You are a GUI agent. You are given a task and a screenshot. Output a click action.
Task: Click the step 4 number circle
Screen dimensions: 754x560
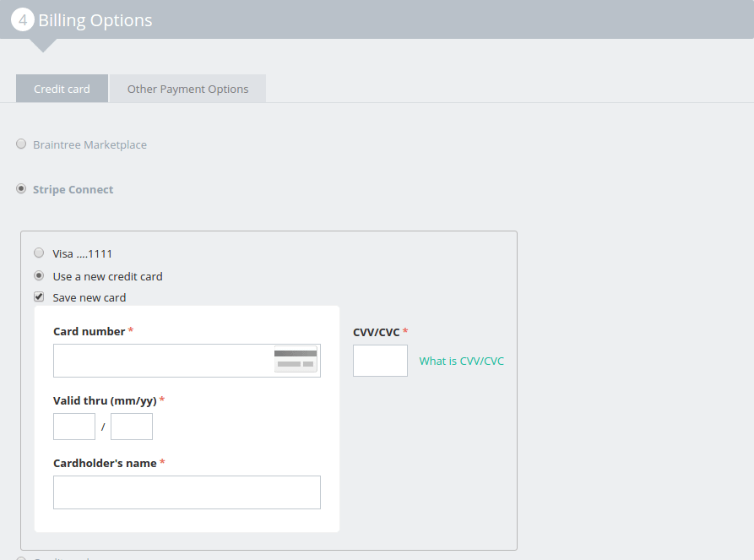[22, 19]
